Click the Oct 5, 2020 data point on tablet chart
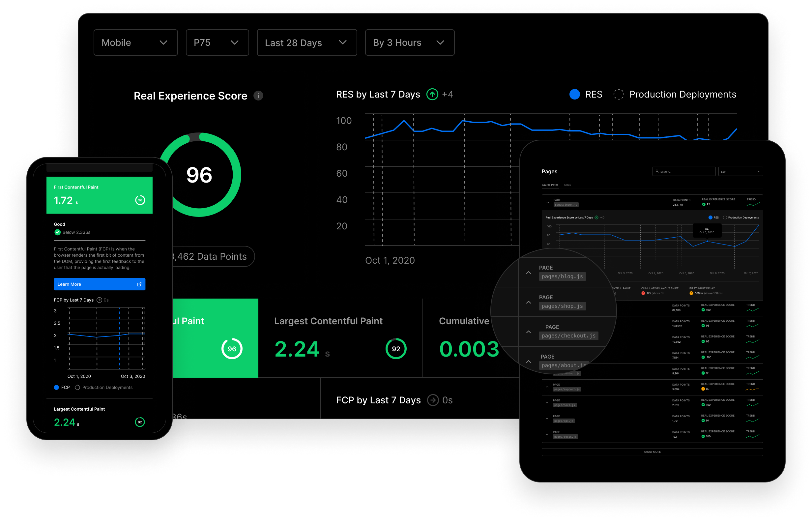Screen dimensions: 812x522 (x=707, y=241)
